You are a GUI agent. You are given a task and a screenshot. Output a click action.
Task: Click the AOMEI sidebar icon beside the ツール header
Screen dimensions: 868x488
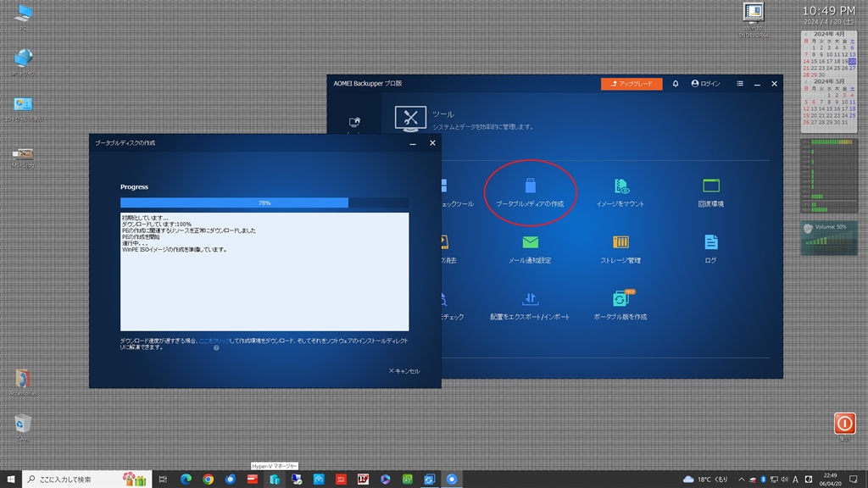pos(354,122)
